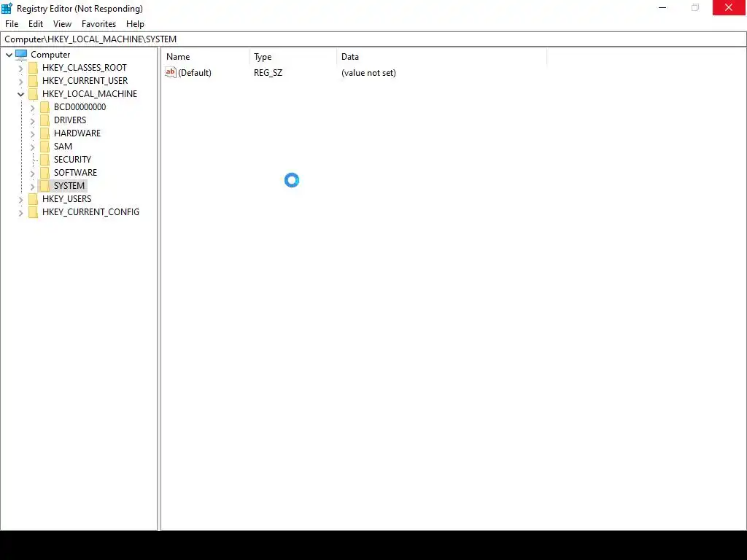747x560 pixels.
Task: Click the HKEY_USERS folder icon
Action: click(x=33, y=198)
